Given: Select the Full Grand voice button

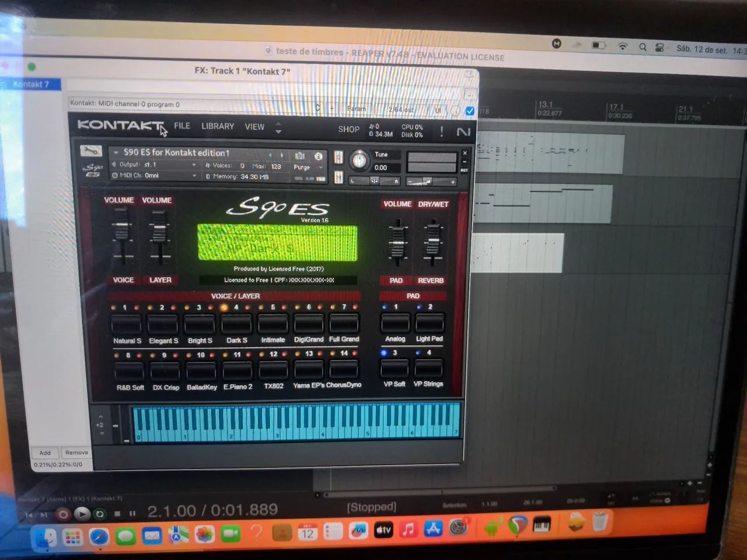Looking at the screenshot, I should (x=344, y=323).
